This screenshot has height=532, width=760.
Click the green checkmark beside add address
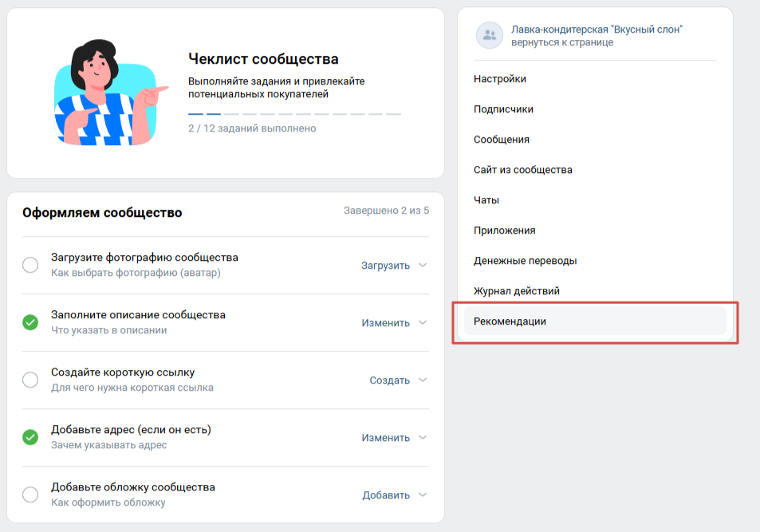pos(30,437)
